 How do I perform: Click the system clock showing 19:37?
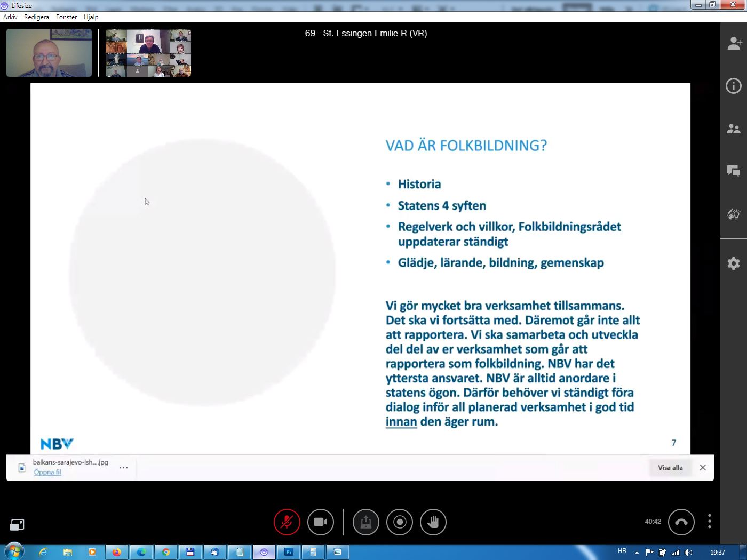[718, 553]
